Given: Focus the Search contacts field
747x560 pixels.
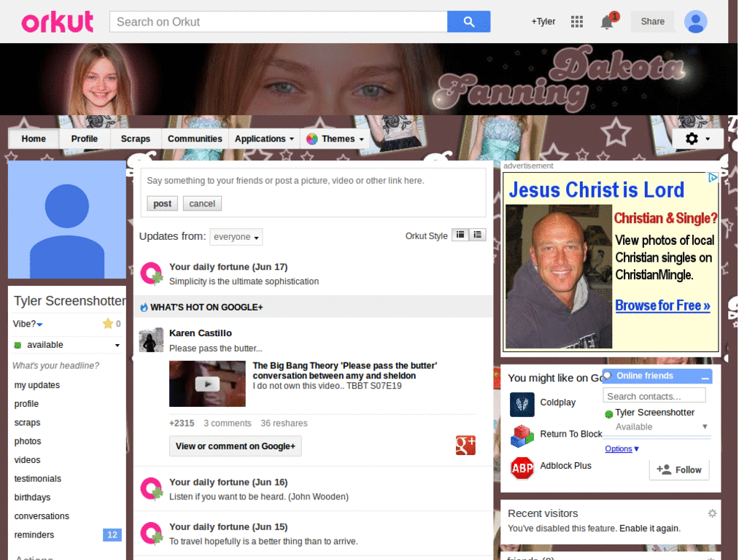Looking at the screenshot, I should click(x=654, y=396).
